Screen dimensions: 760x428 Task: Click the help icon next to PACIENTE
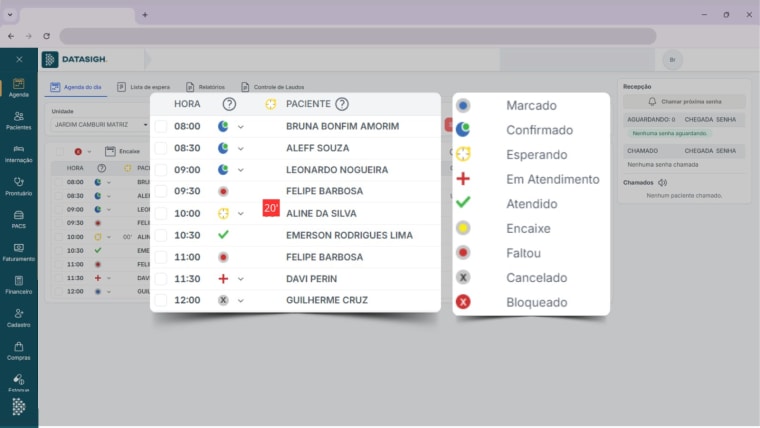click(342, 104)
